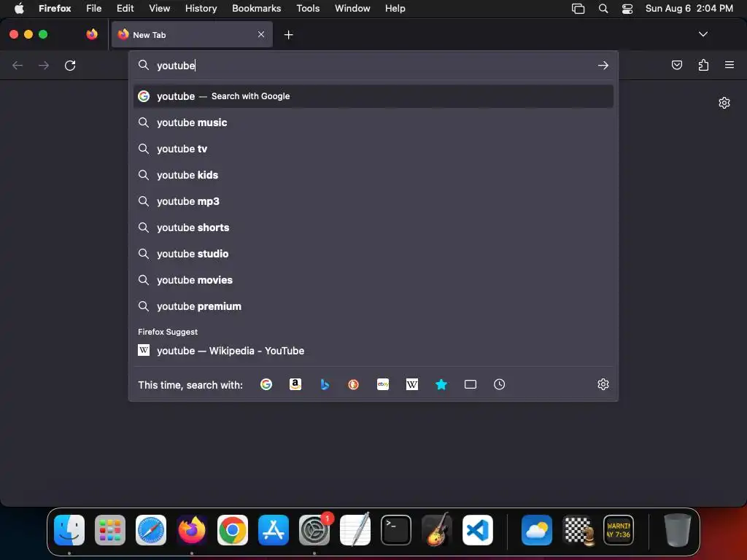Open Visual Studio Code from Dock
Viewport: 747px width, 560px height.
point(477,530)
